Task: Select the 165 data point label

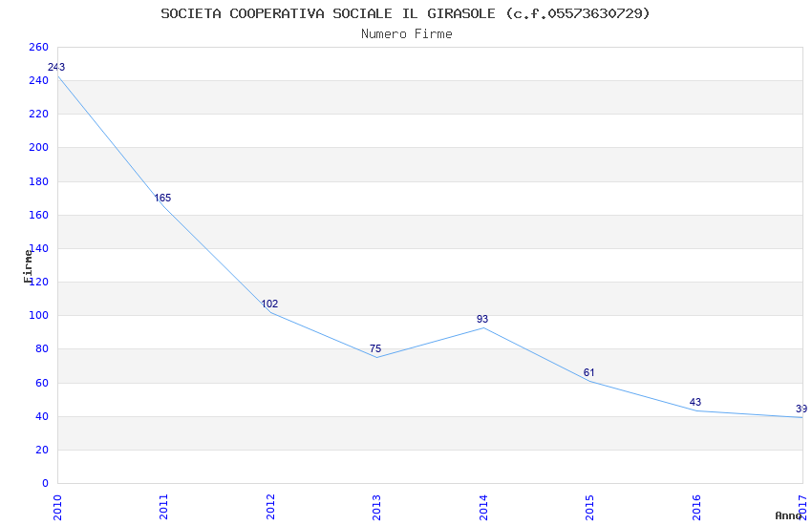Action: [162, 199]
